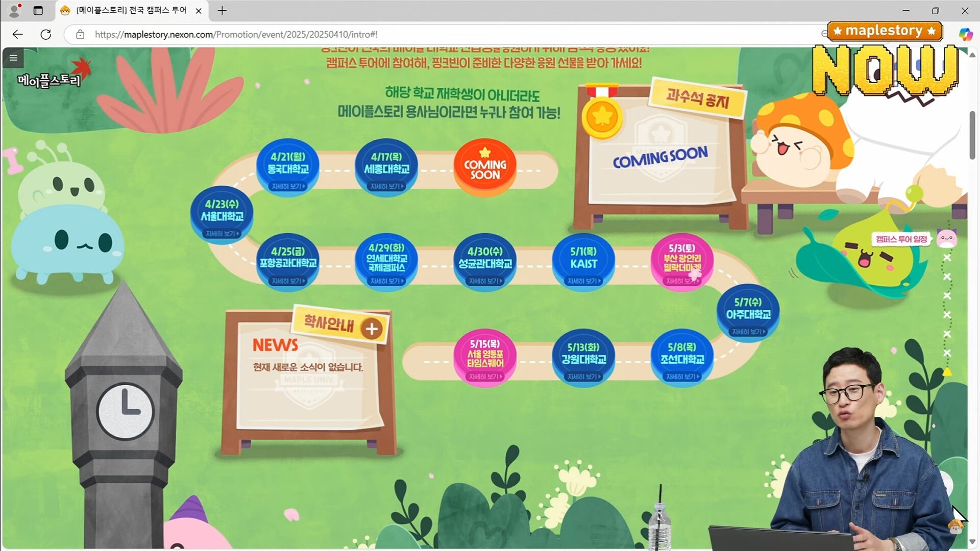Image resolution: width=980 pixels, height=551 pixels.
Task: Click the orange COMING SOON stop
Action: coord(485,167)
